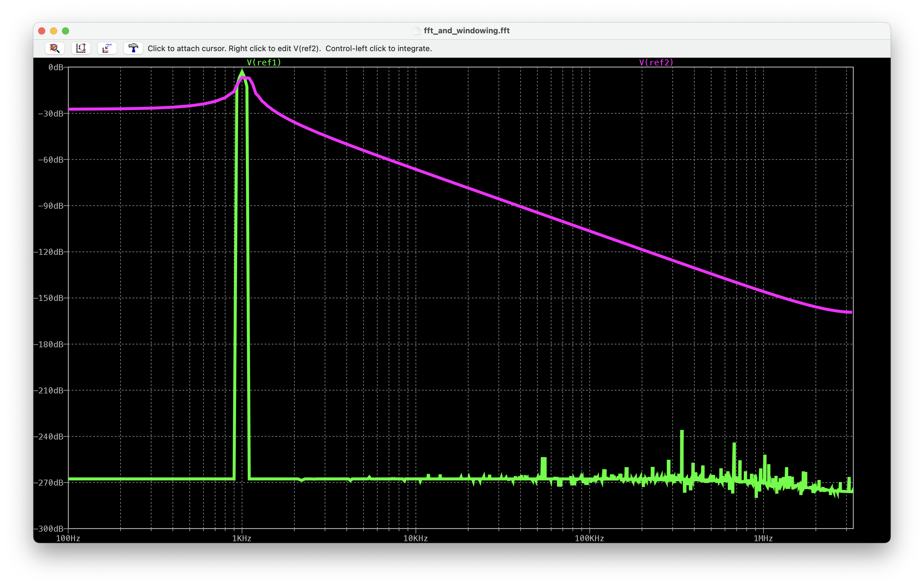Click the 1KHz horizontal axis label
The width and height of the screenshot is (924, 587).
pyautogui.click(x=242, y=538)
